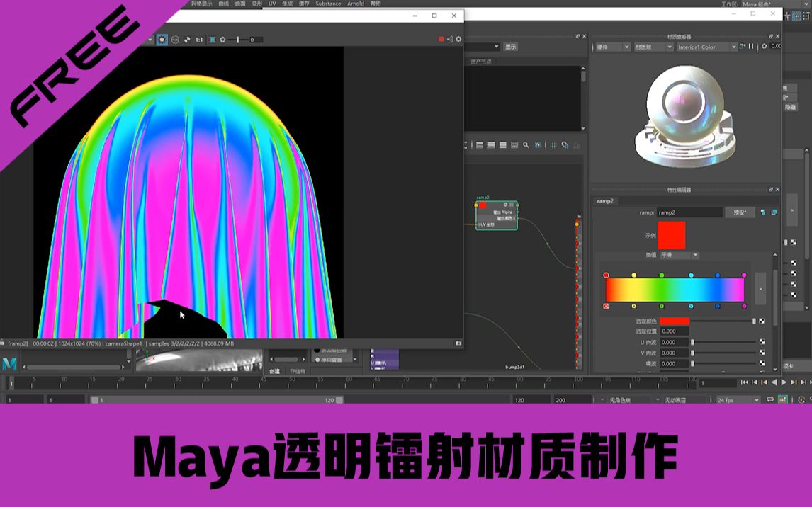The image size is (812, 507).
Task: Expand the ramp editor with side arrow button
Action: click(x=760, y=289)
